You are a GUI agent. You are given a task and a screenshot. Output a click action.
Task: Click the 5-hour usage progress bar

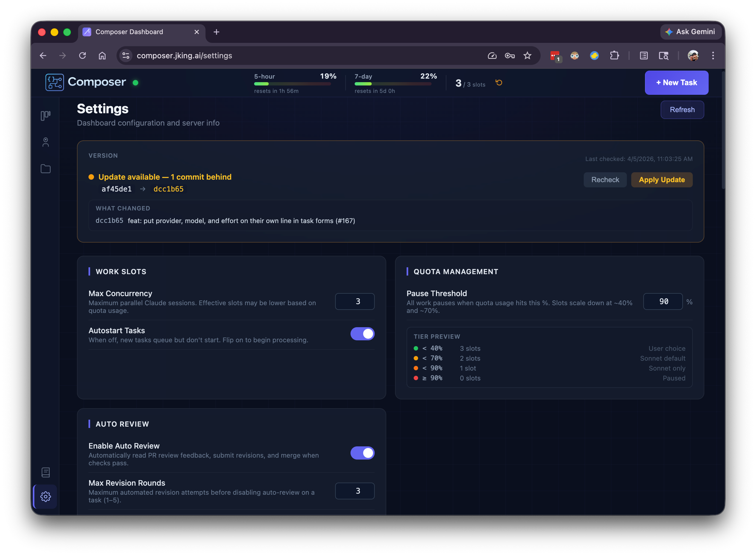click(x=293, y=84)
